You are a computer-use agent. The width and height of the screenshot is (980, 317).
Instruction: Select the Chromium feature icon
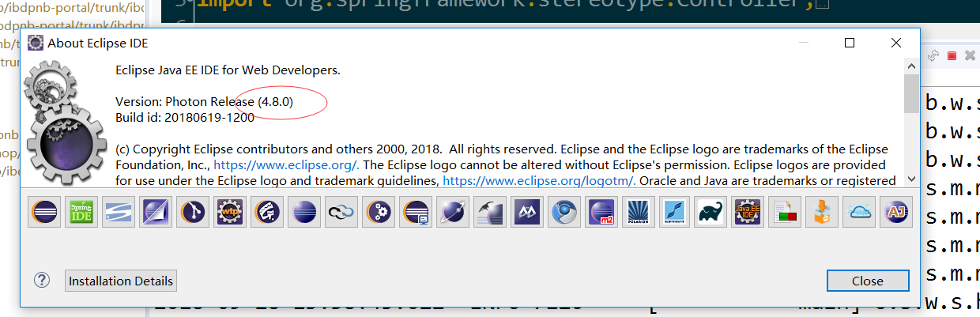(x=564, y=212)
